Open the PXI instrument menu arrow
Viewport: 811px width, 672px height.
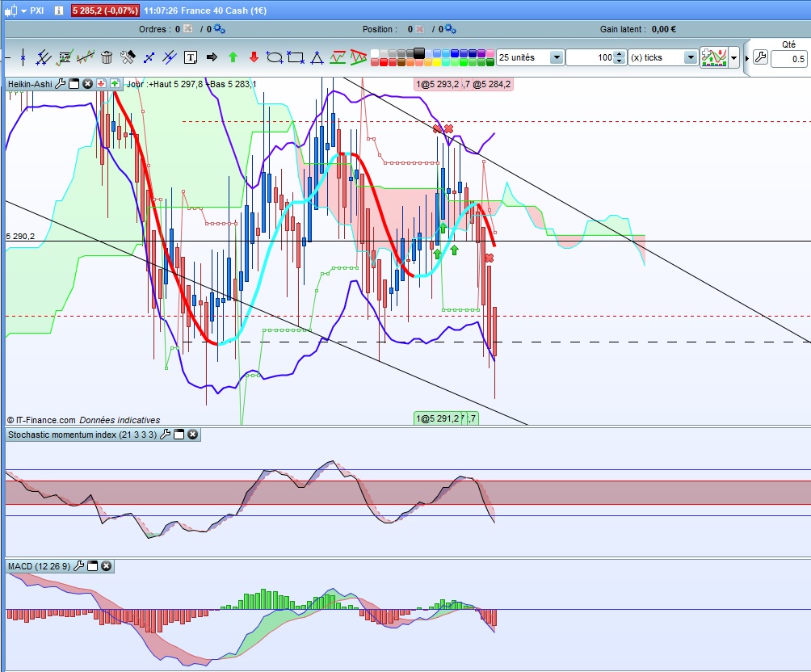click(x=23, y=10)
